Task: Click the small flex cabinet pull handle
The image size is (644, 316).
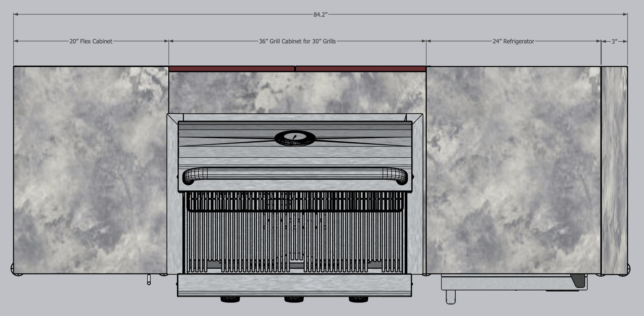Action: tap(149, 280)
